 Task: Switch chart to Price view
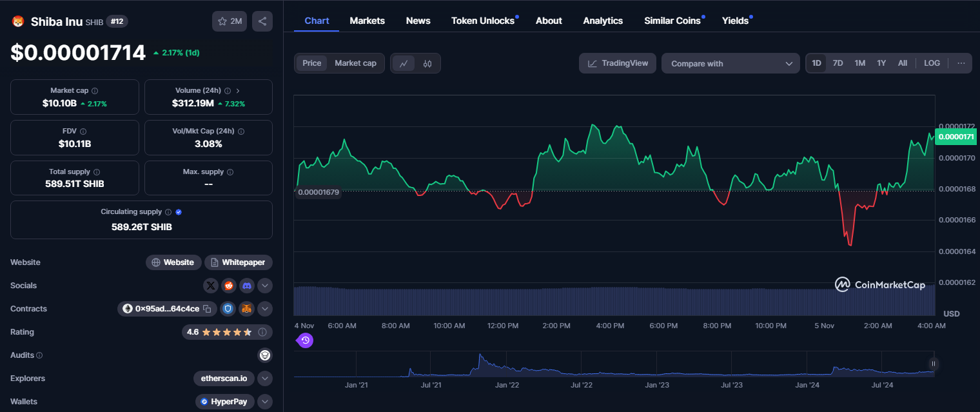pos(311,63)
